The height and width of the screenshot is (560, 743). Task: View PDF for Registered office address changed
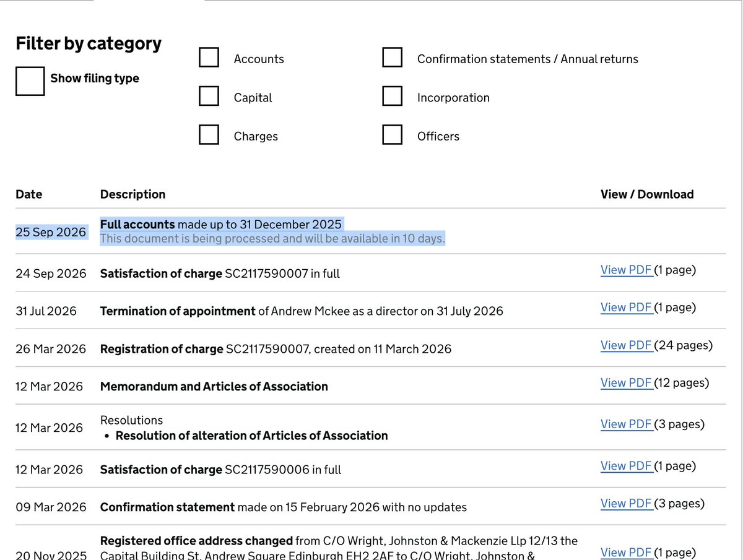point(627,553)
